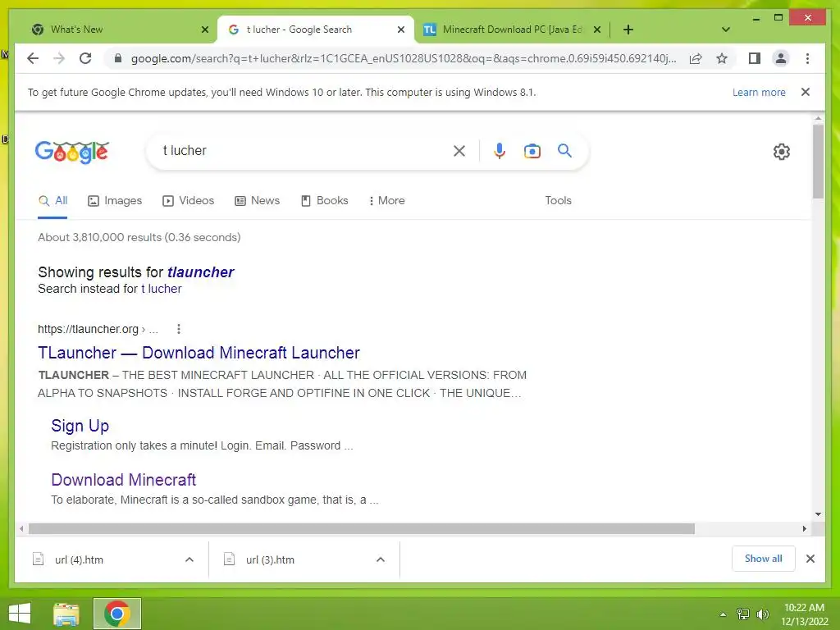Open the Sign Up sitelink
Viewport: 840px width, 630px height.
tap(80, 426)
